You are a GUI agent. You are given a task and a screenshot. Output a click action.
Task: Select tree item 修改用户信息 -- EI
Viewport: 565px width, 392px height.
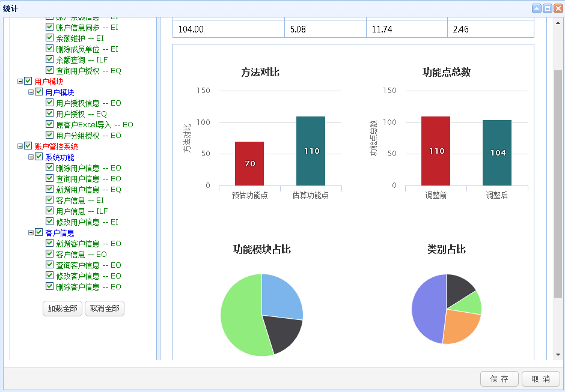[x=87, y=222]
